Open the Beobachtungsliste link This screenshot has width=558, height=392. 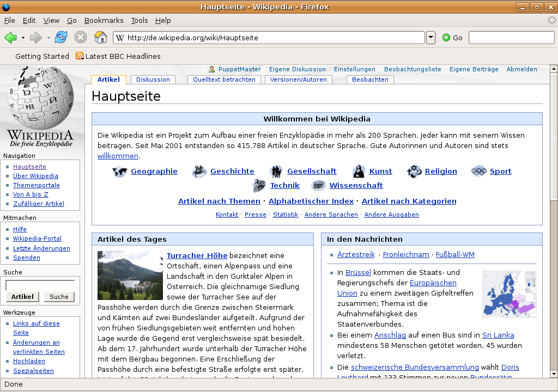tap(413, 69)
